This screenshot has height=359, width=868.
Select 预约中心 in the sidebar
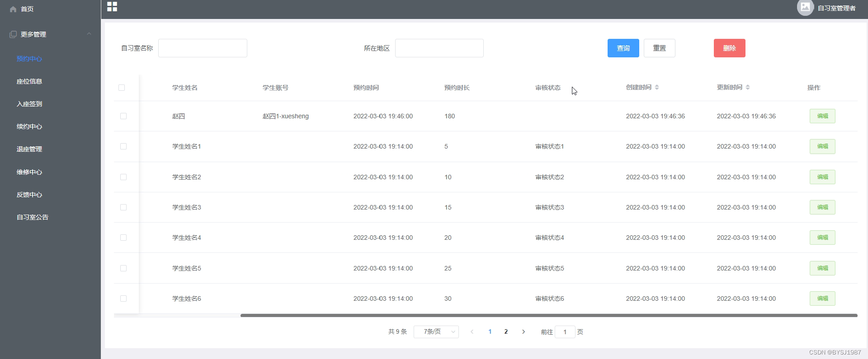29,59
